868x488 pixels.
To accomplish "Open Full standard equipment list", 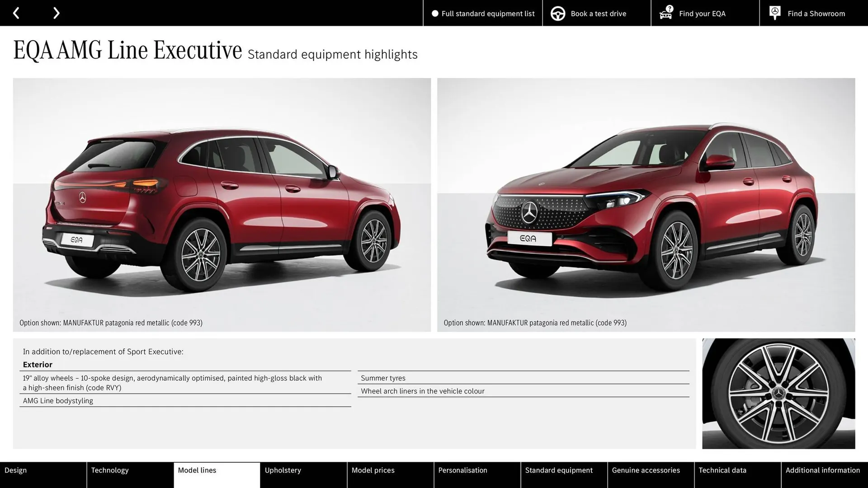I will [488, 14].
